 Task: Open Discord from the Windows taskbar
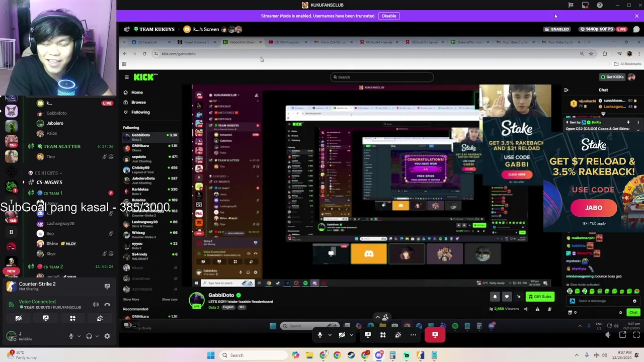pyautogui.click(x=379, y=355)
